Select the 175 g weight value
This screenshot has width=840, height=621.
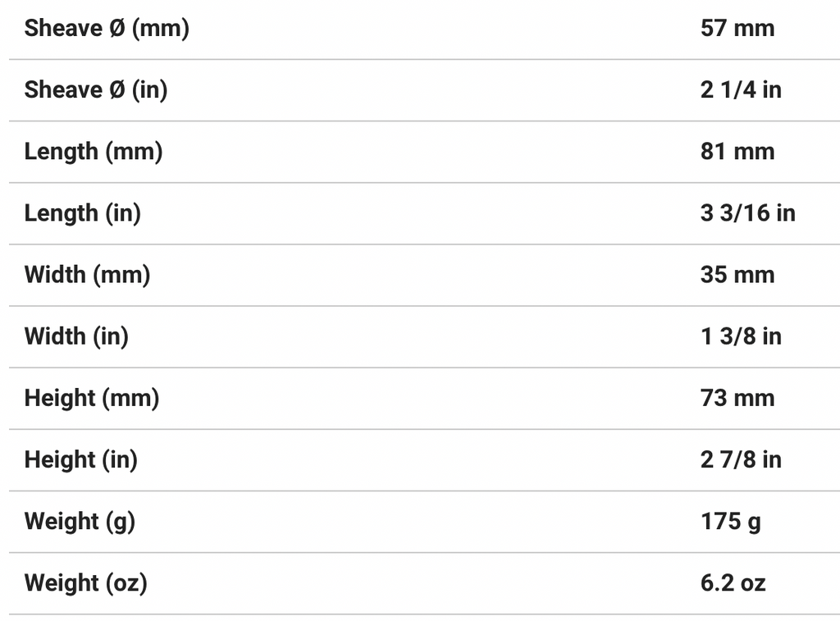tap(731, 521)
